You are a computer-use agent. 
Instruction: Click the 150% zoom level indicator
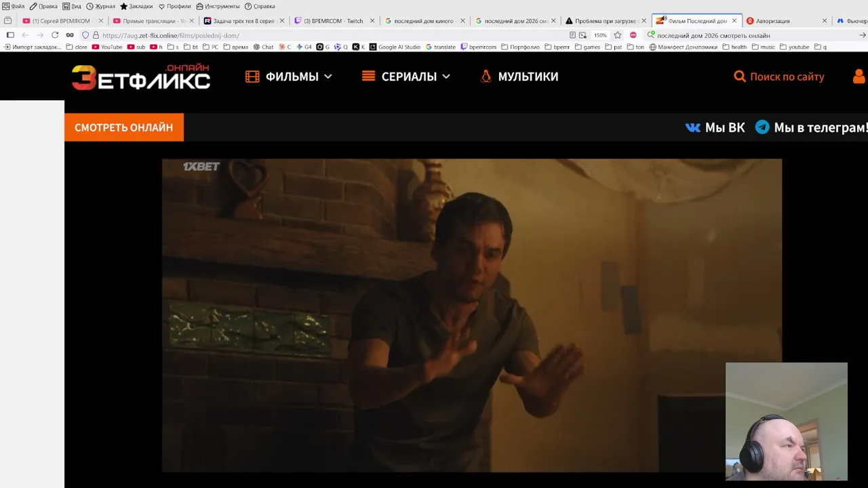[600, 35]
